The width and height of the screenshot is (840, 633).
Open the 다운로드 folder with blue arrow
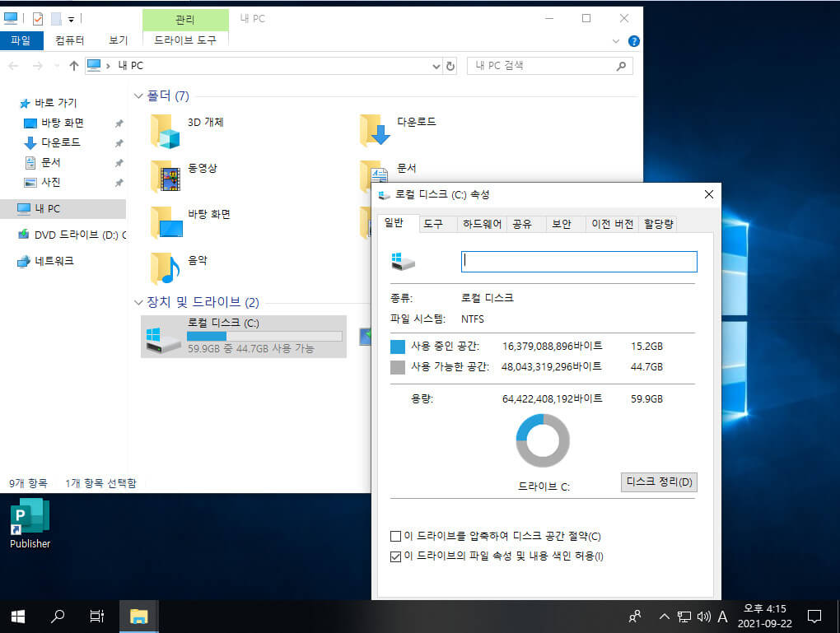point(375,130)
